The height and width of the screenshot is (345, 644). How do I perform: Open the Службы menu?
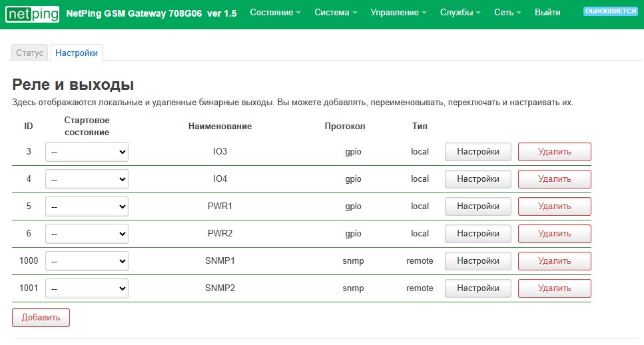pos(460,13)
